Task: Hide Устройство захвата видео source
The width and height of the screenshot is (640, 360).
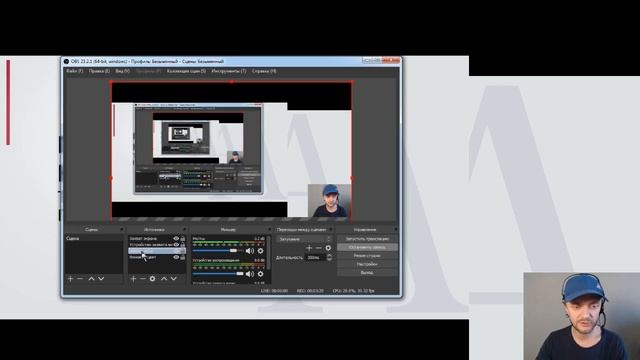Action: point(176,244)
